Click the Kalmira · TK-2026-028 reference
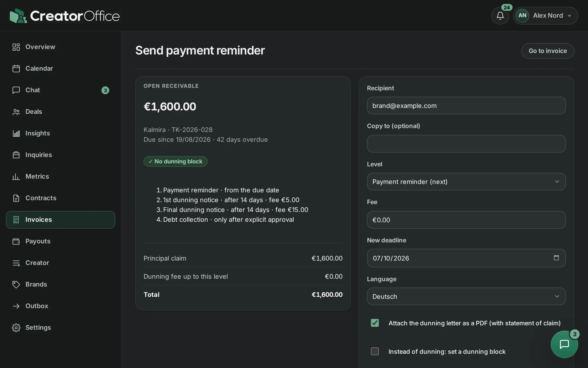This screenshot has width=588, height=368. [178, 130]
